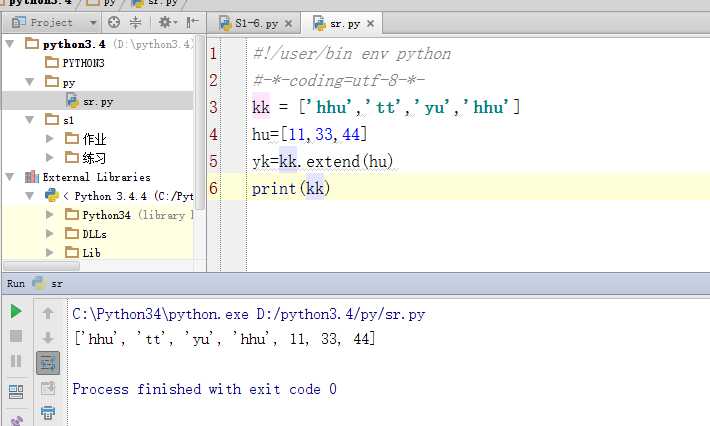Click line number 6 in the gutter
Screen dimensions: 710x426
(213, 188)
